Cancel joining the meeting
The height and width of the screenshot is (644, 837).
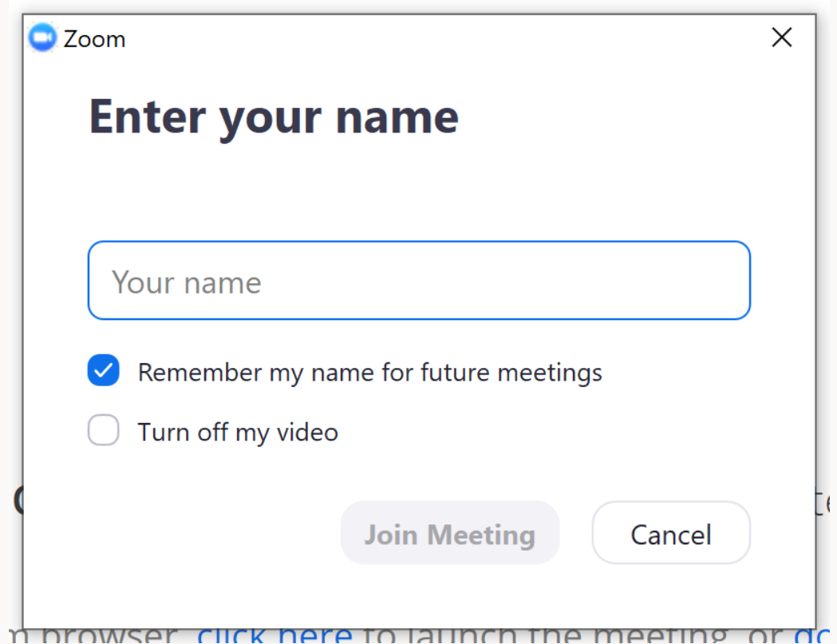(671, 533)
